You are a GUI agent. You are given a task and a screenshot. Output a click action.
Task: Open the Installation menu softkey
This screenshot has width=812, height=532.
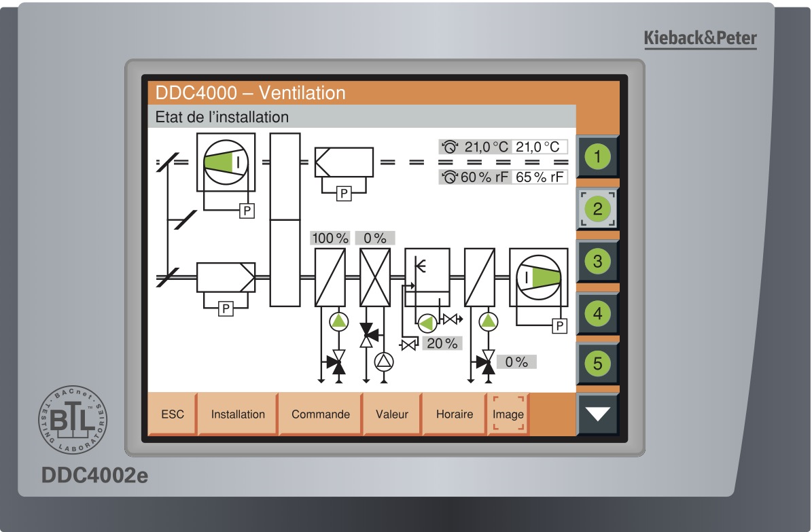[238, 414]
